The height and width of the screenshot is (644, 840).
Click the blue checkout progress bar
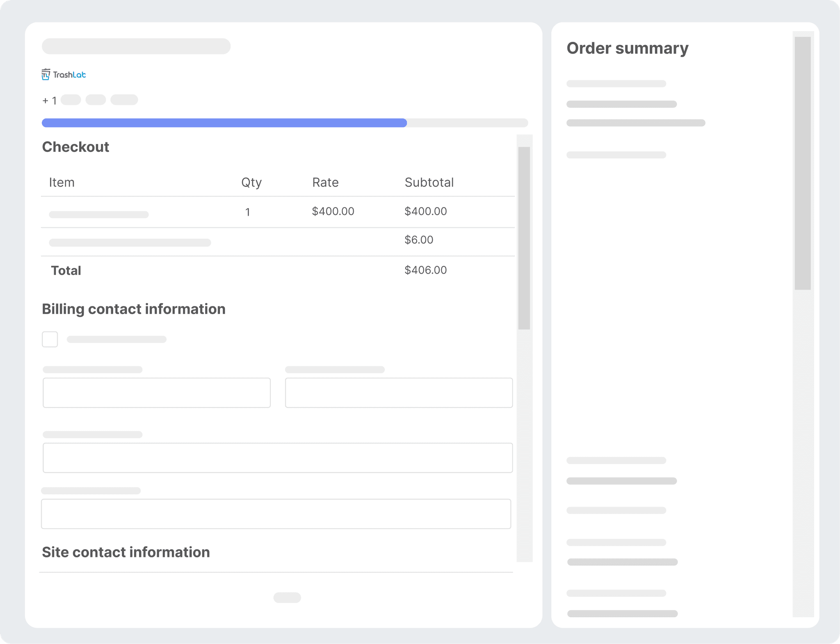pyautogui.click(x=224, y=123)
